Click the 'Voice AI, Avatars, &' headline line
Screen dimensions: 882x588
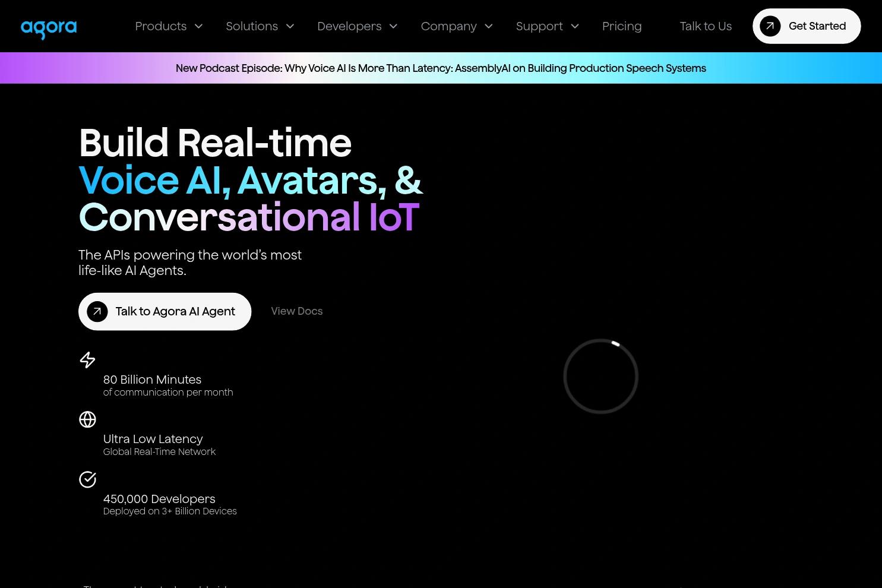251,180
